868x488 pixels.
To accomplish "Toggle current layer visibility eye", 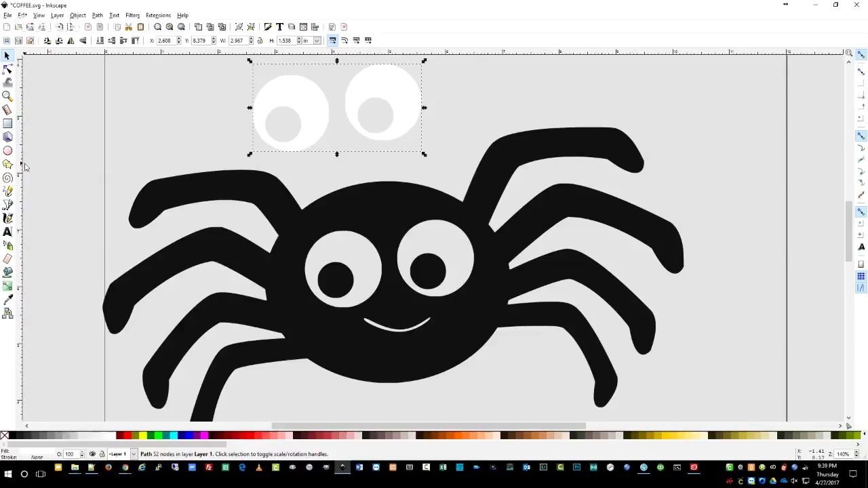I will point(93,454).
